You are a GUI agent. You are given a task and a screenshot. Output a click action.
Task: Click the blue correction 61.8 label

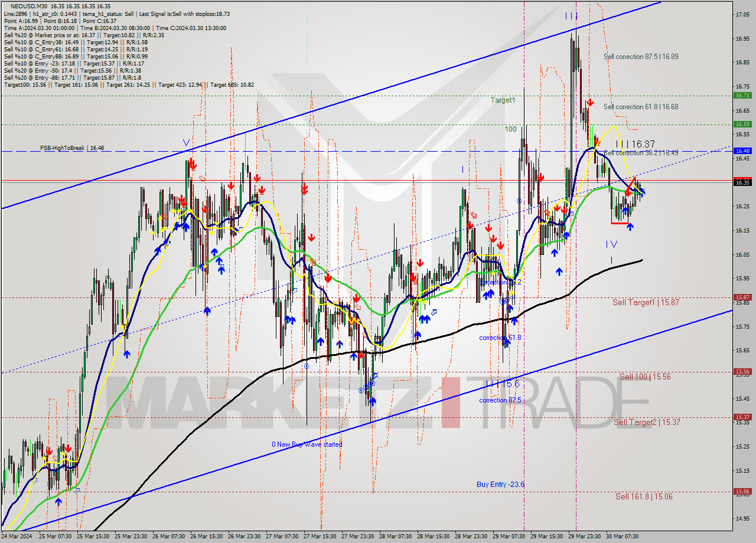pos(500,338)
